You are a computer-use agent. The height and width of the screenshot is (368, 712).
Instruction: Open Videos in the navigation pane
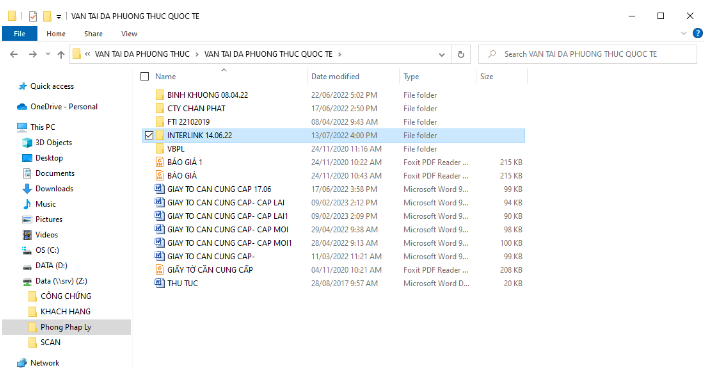[46, 235]
